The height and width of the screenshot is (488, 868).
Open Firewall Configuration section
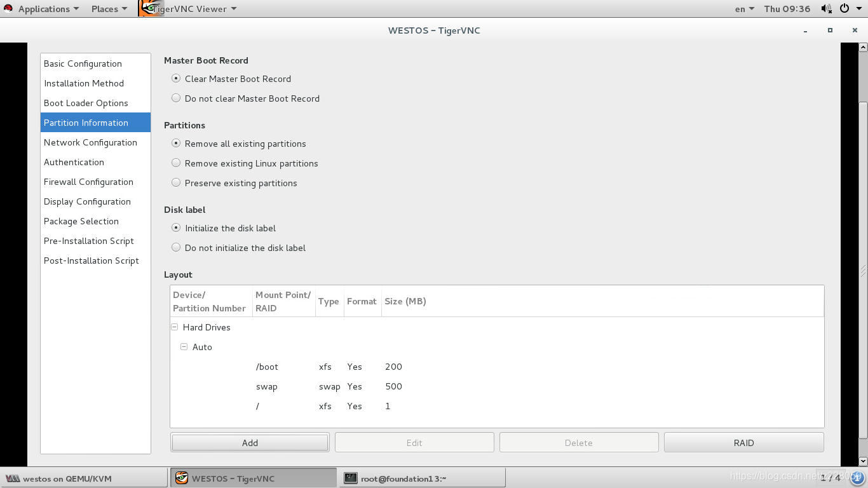[95, 182]
